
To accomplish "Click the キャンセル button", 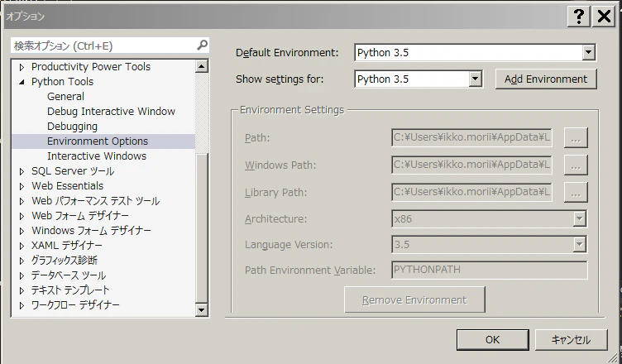I will (x=572, y=340).
